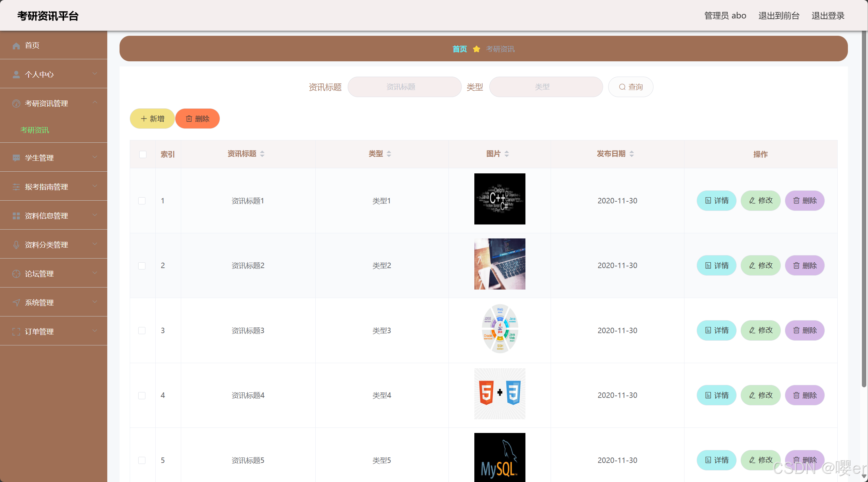Toggle the select-all checkbox in table header
868x482 pixels.
point(143,154)
